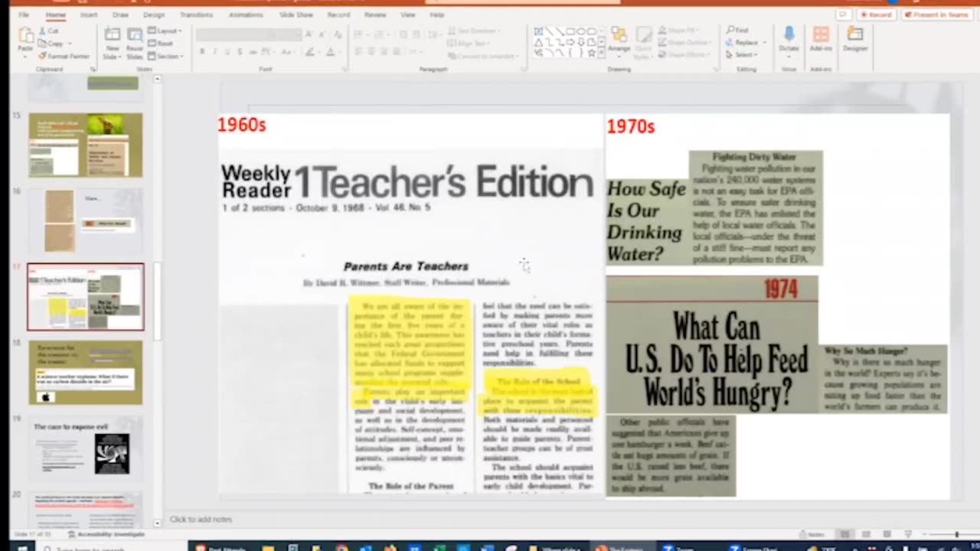Image resolution: width=980 pixels, height=551 pixels.
Task: Switch to Normal view in status bar
Action: 845,534
